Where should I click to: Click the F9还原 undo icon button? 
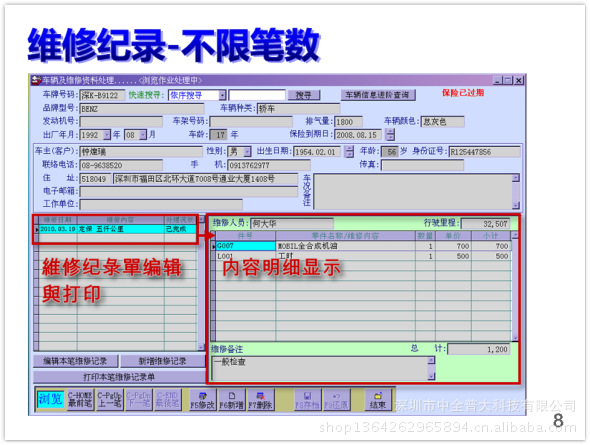coord(336,400)
